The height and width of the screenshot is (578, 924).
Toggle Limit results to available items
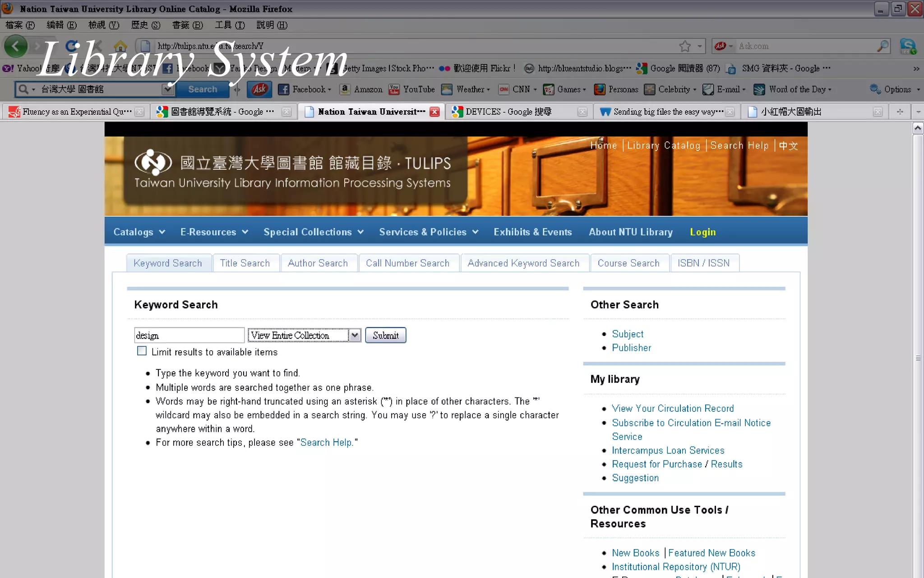pyautogui.click(x=142, y=351)
